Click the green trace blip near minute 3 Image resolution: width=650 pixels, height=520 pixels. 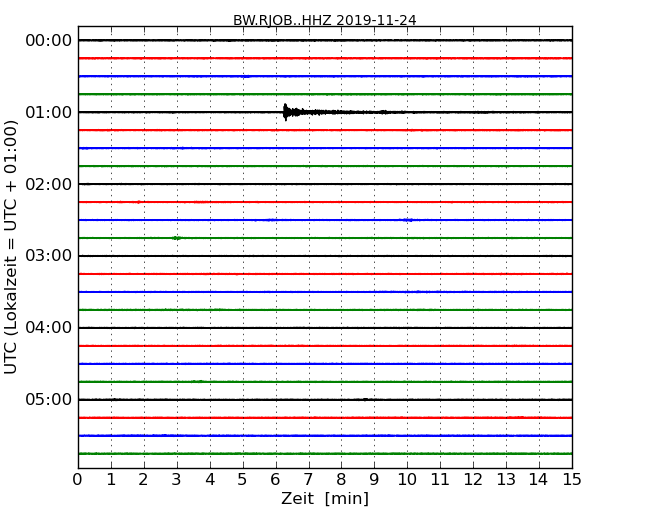tap(177, 238)
